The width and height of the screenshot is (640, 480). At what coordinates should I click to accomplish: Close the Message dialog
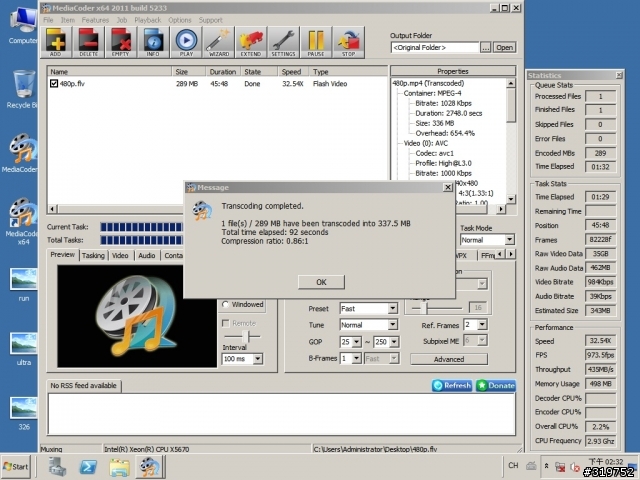click(448, 187)
